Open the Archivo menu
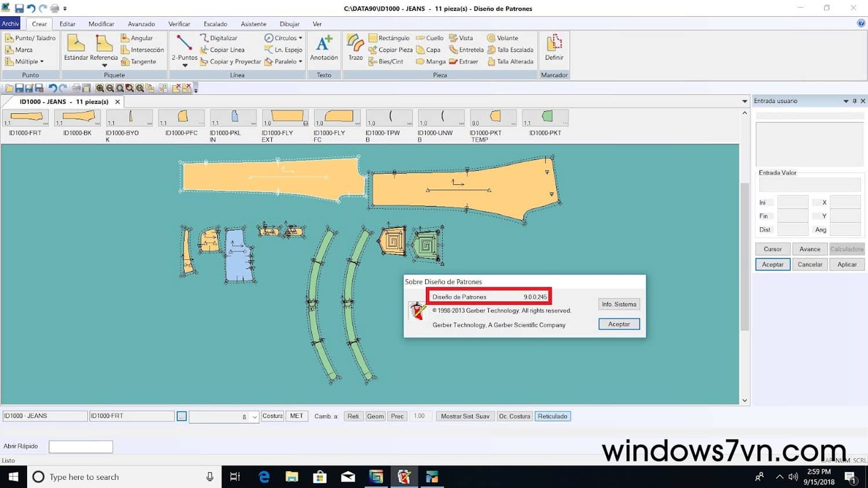This screenshot has width=868, height=488. click(x=10, y=24)
